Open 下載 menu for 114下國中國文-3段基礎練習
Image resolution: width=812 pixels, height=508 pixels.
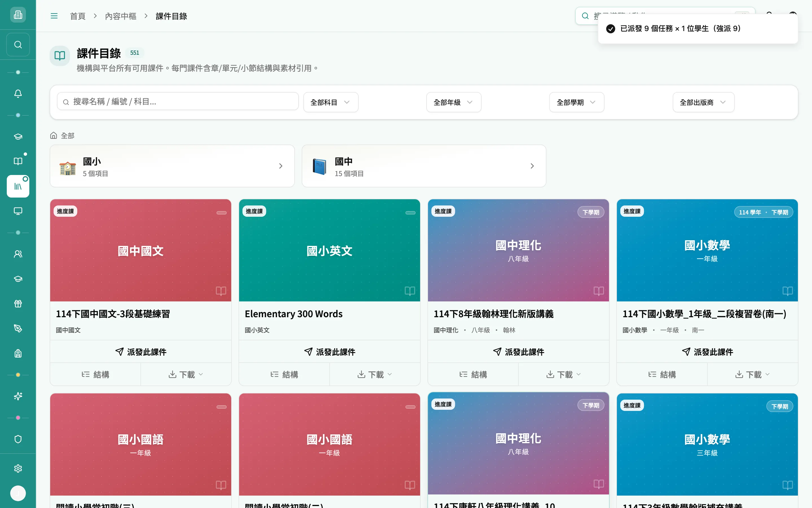pos(186,374)
